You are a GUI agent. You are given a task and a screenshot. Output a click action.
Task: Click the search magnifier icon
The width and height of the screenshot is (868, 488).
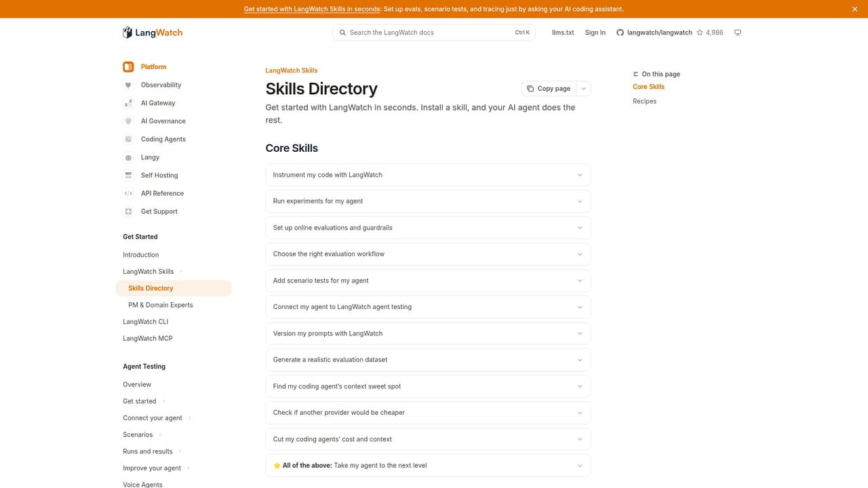click(x=342, y=33)
